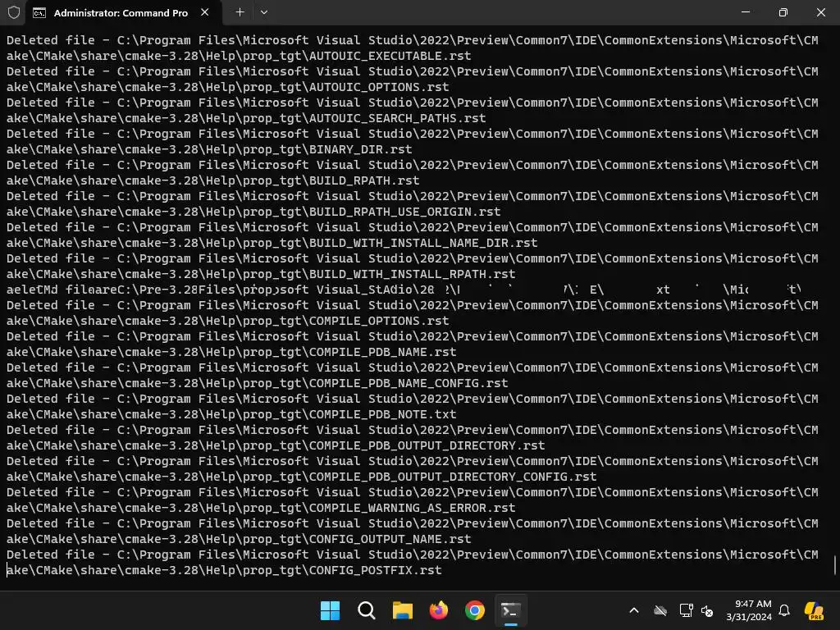The image size is (840, 630).
Task: Click the BUILD_WITH_INSTALL_RPATH.rst line
Action: click(261, 274)
